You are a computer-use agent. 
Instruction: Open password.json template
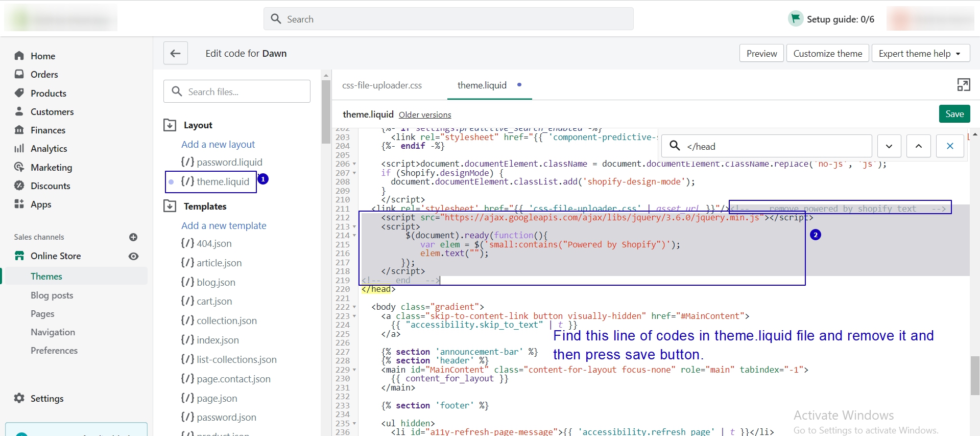(219, 417)
